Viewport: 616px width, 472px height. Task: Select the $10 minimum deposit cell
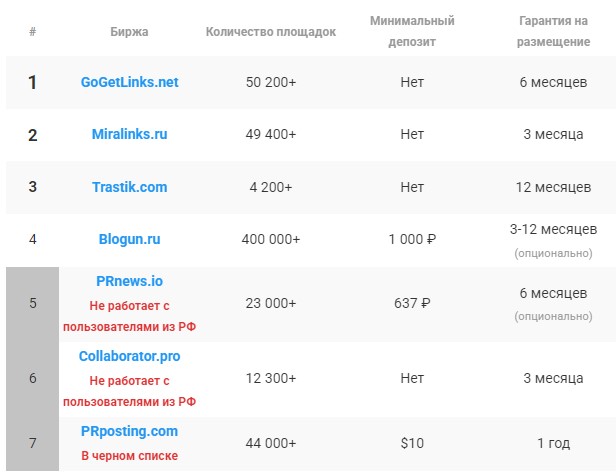click(412, 443)
